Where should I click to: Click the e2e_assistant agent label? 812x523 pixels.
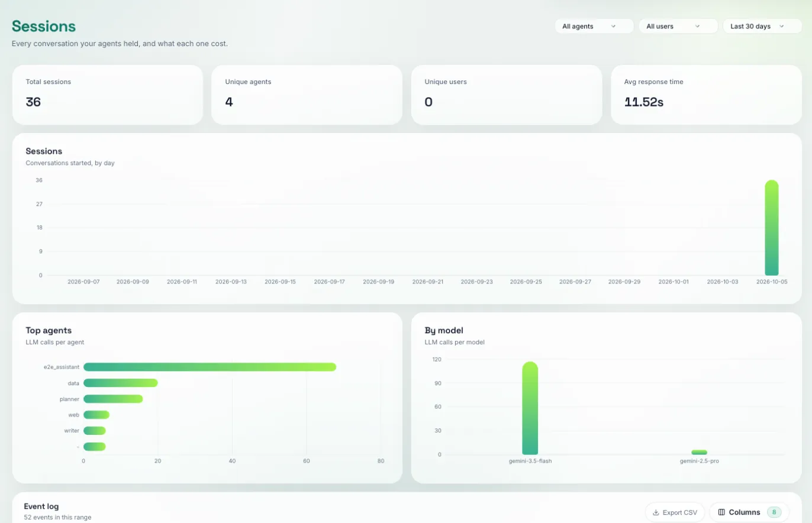point(62,367)
